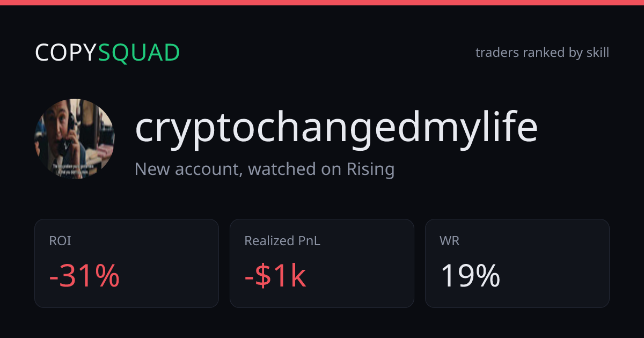Click the red -$1k PnL value
This screenshot has width=644, height=338.
[x=275, y=276]
